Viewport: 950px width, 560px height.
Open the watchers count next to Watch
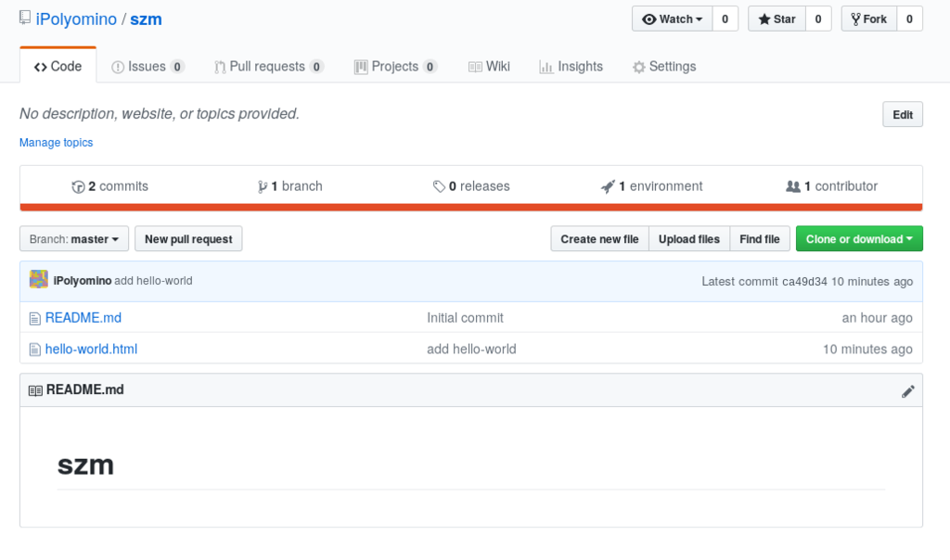click(725, 19)
